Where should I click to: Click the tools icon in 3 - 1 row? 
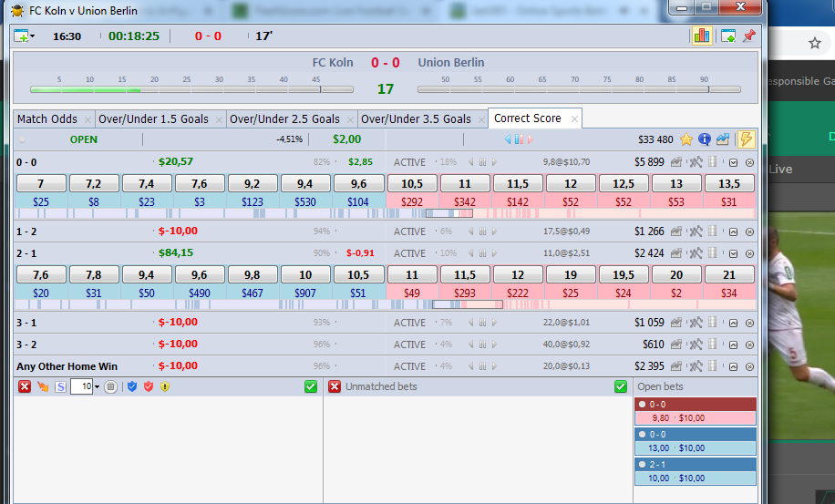coord(696,323)
